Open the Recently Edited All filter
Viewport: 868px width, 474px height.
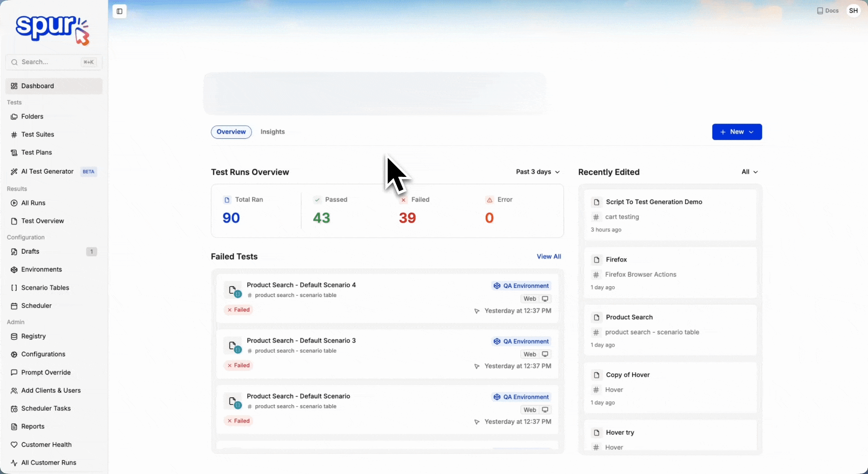tap(749, 172)
